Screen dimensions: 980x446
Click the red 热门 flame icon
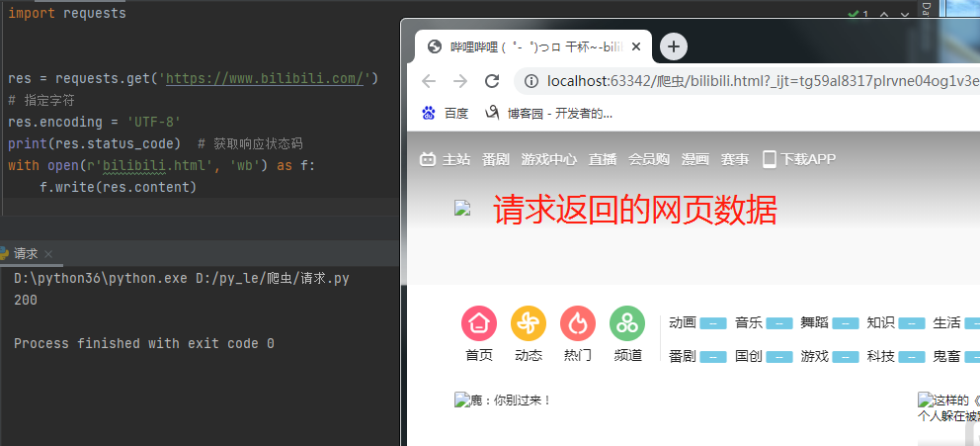click(578, 323)
